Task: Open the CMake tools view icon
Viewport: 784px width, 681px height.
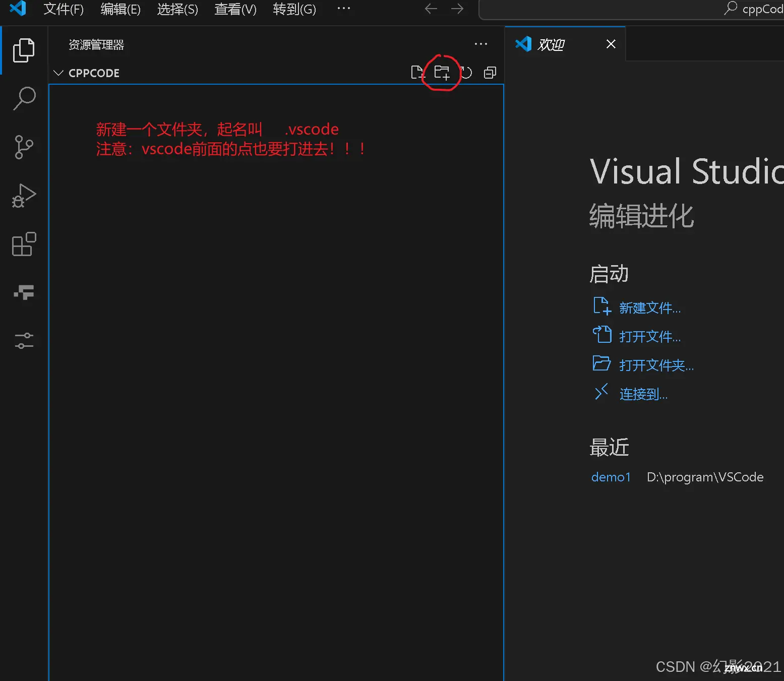Action: tap(24, 292)
